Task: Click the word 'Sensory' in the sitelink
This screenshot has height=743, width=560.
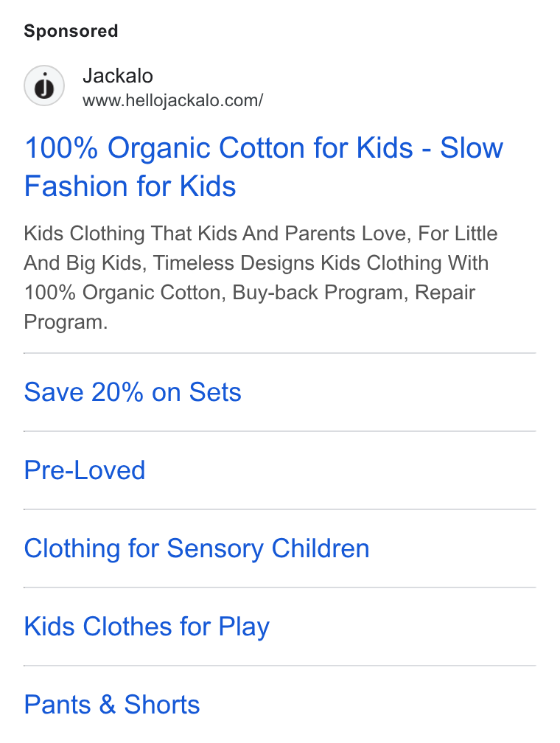Action: tap(214, 549)
